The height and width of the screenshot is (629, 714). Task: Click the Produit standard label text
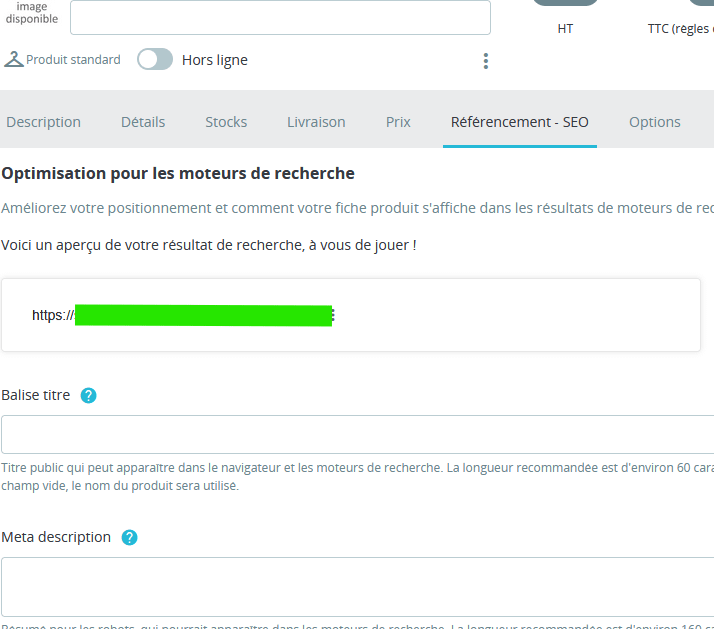tap(73, 60)
